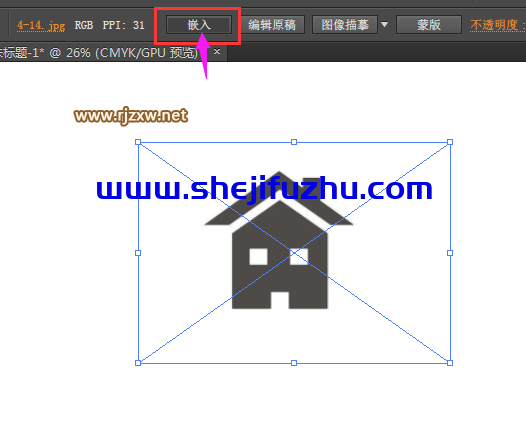Click the 编辑原稿 edit original button
Screen dimensions: 526x428
[x=272, y=25]
